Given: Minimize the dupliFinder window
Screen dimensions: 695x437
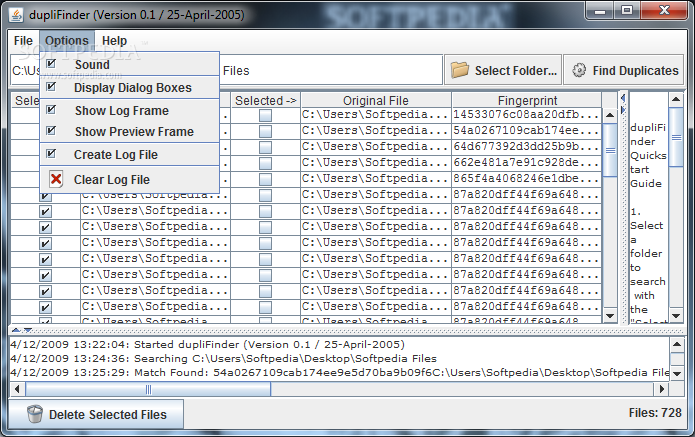Looking at the screenshot, I should click(601, 11).
